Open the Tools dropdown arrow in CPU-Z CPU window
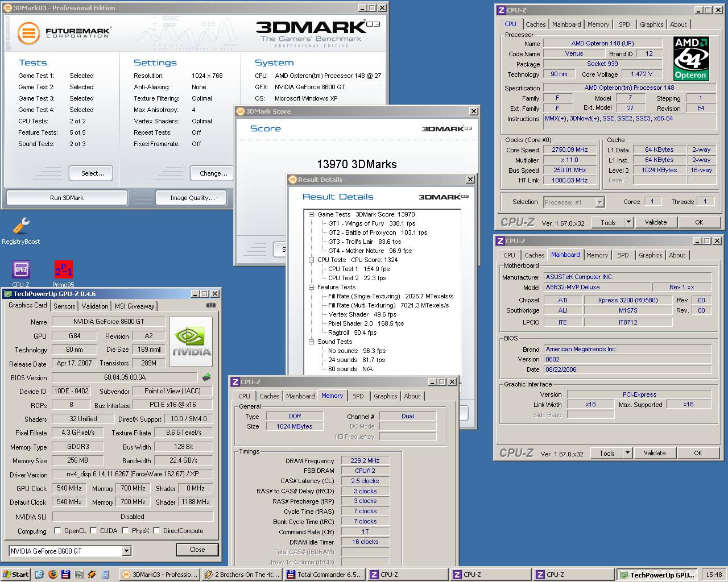Viewport: 728px width, 582px height. click(x=628, y=222)
